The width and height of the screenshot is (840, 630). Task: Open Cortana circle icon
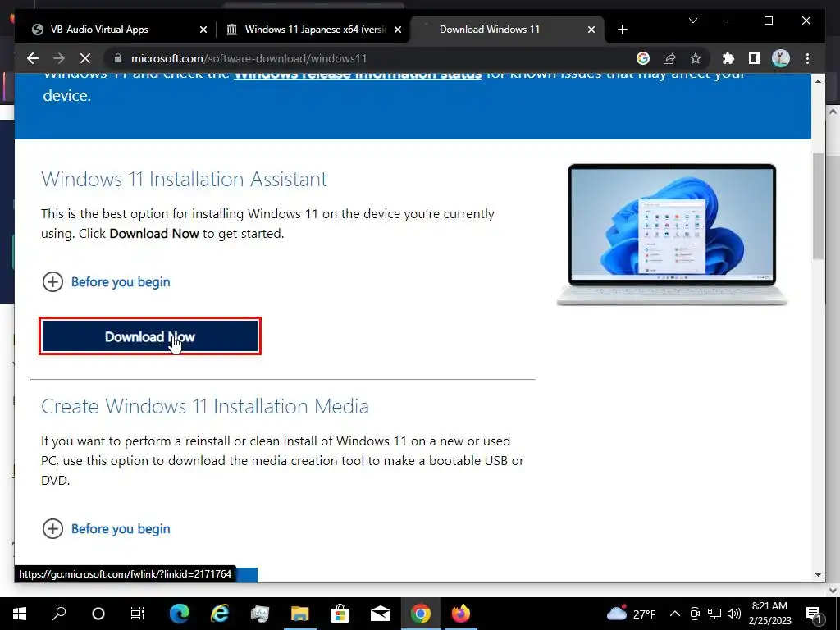pyautogui.click(x=98, y=614)
